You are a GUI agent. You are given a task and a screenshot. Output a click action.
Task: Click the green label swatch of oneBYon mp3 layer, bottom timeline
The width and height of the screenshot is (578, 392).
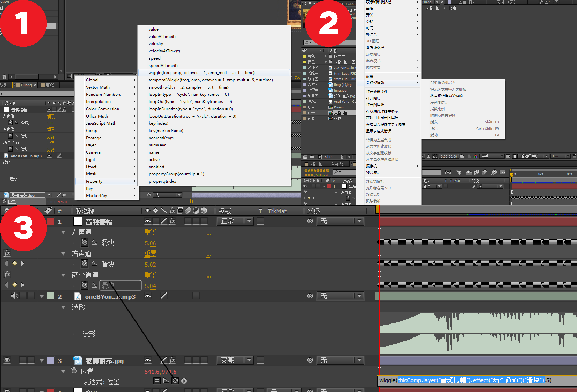pyautogui.click(x=50, y=296)
